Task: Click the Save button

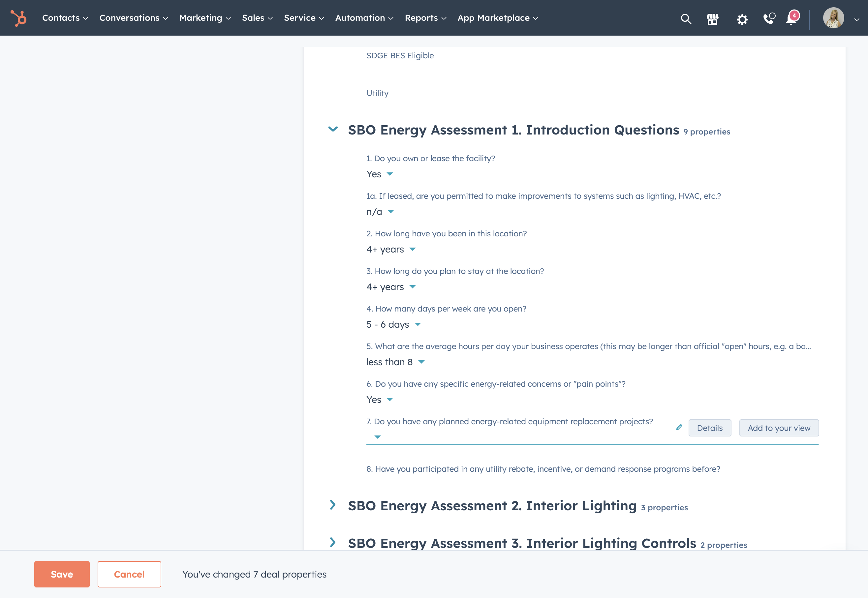Action: (62, 574)
